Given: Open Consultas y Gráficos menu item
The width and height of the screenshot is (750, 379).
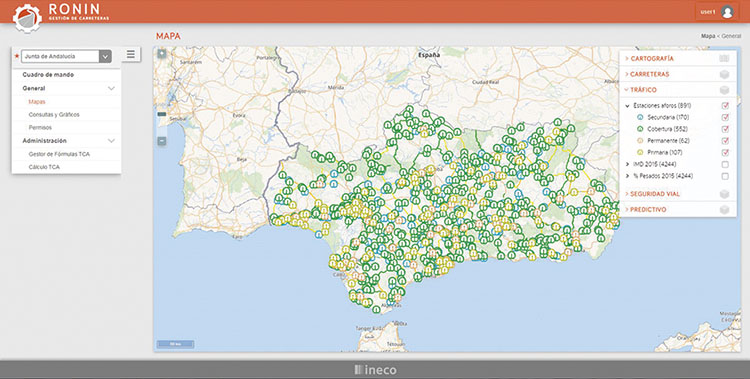Looking at the screenshot, I should (54, 115).
